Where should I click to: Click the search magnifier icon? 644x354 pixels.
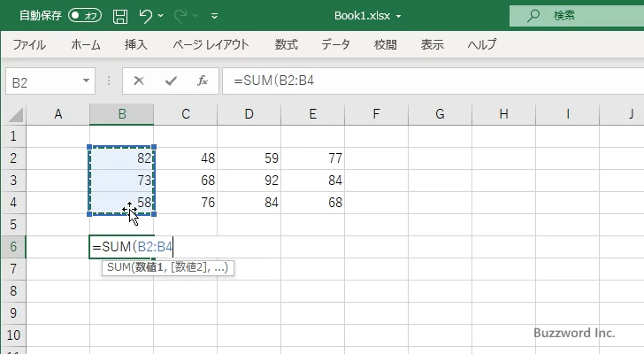click(533, 16)
